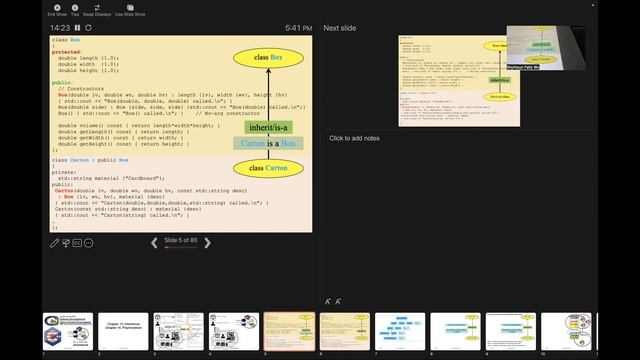
Task: Click the presenter video thumbnail overlay
Action: pos(546,48)
